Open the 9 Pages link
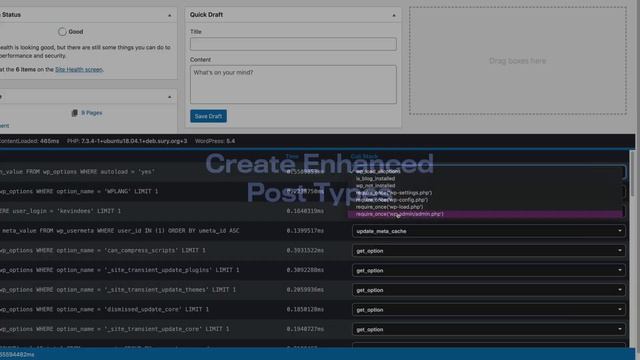This screenshot has height=360, width=640. pyautogui.click(x=91, y=113)
